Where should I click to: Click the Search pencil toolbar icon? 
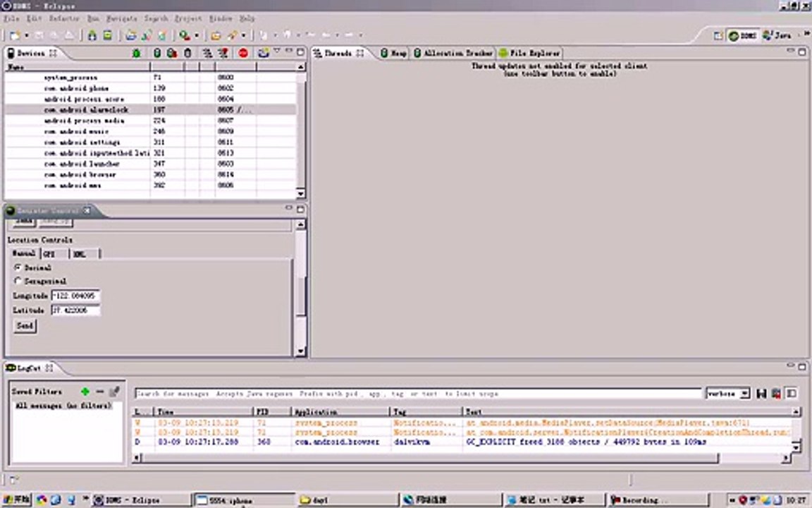(x=232, y=35)
